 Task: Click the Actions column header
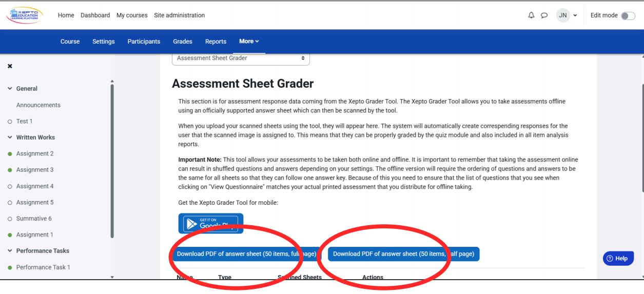coord(373,277)
